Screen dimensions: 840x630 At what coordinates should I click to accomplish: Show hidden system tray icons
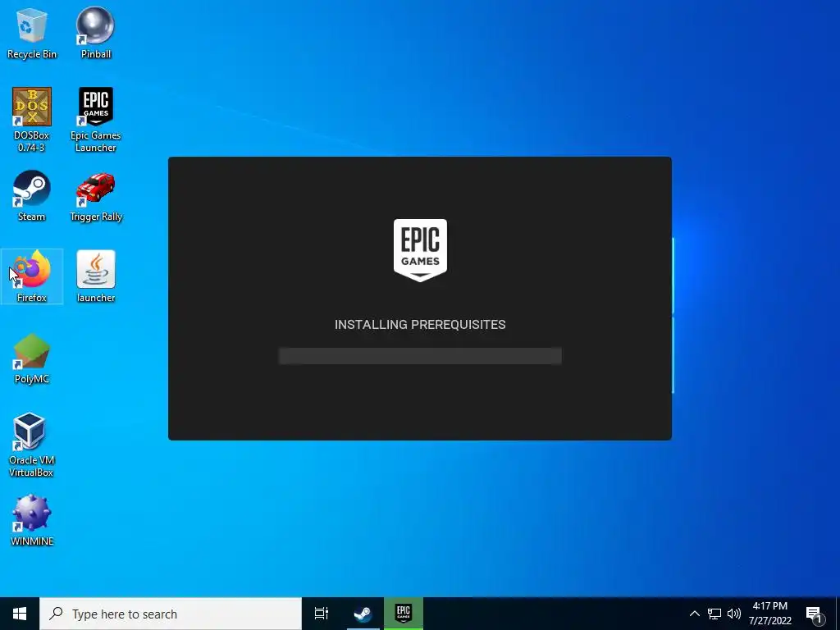point(694,614)
